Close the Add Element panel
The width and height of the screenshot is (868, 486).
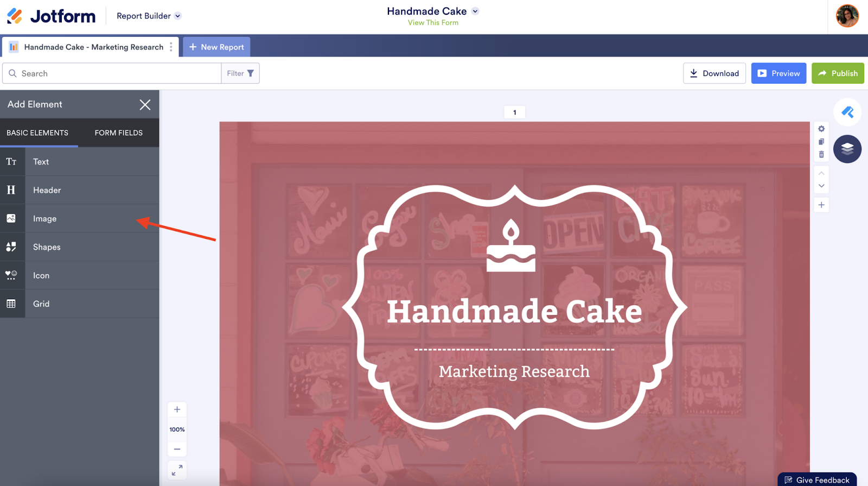point(145,105)
